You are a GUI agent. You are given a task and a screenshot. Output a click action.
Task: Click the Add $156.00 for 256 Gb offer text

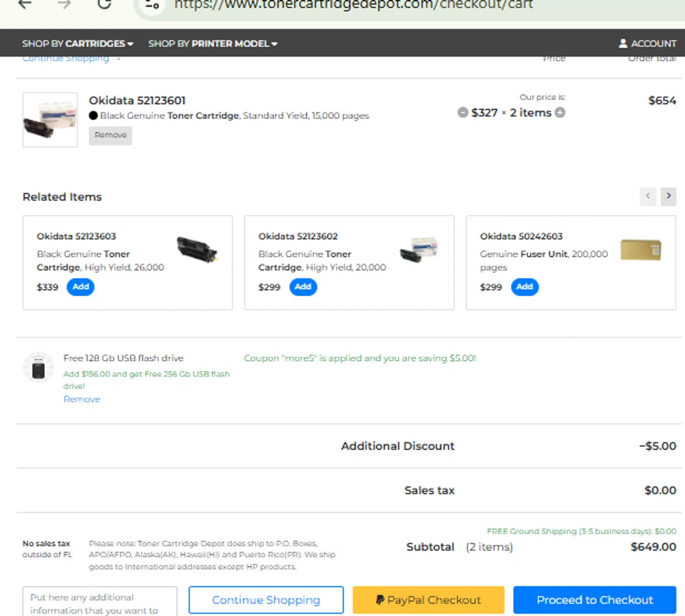(x=146, y=380)
